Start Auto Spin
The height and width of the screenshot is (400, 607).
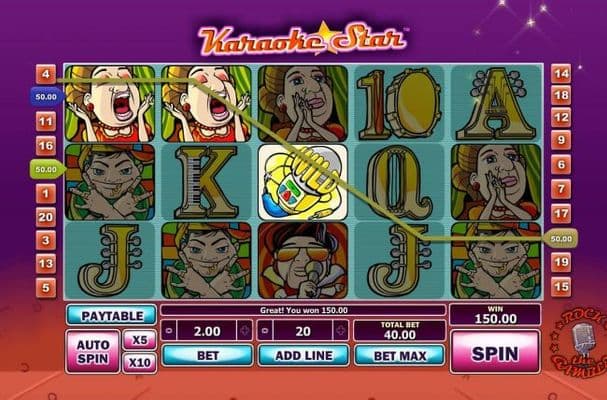(93, 351)
